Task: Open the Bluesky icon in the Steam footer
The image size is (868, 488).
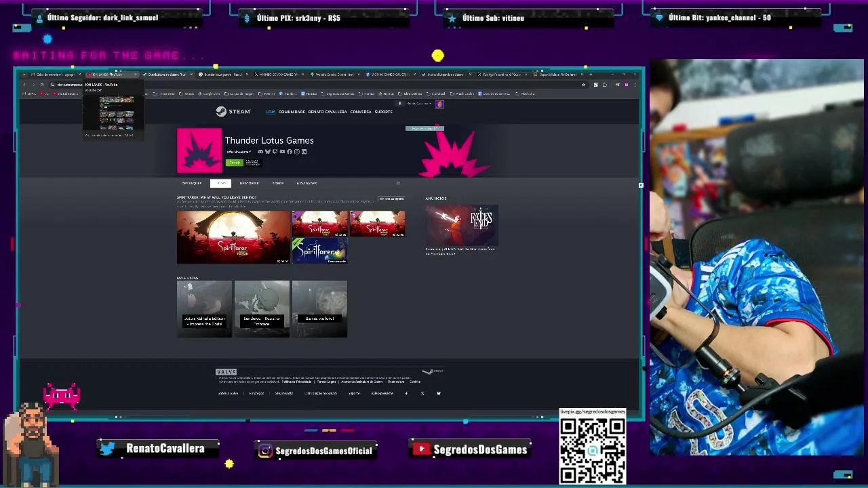Action: tap(438, 393)
